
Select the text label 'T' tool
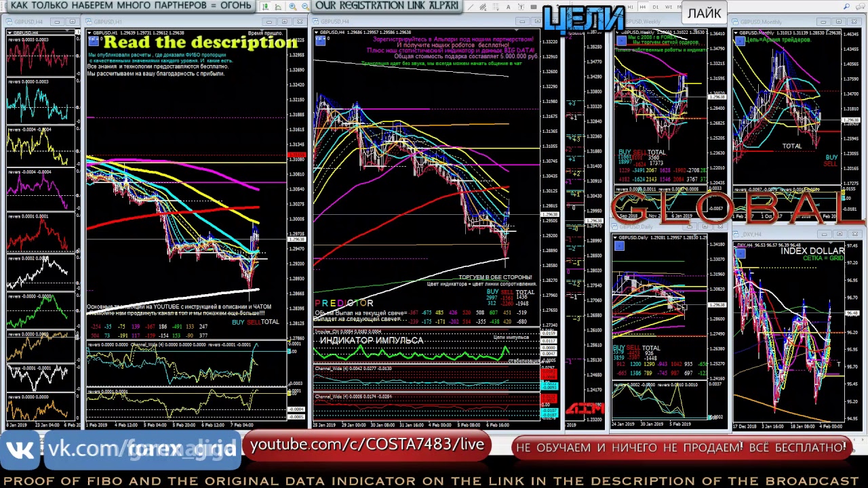pyautogui.click(x=521, y=7)
